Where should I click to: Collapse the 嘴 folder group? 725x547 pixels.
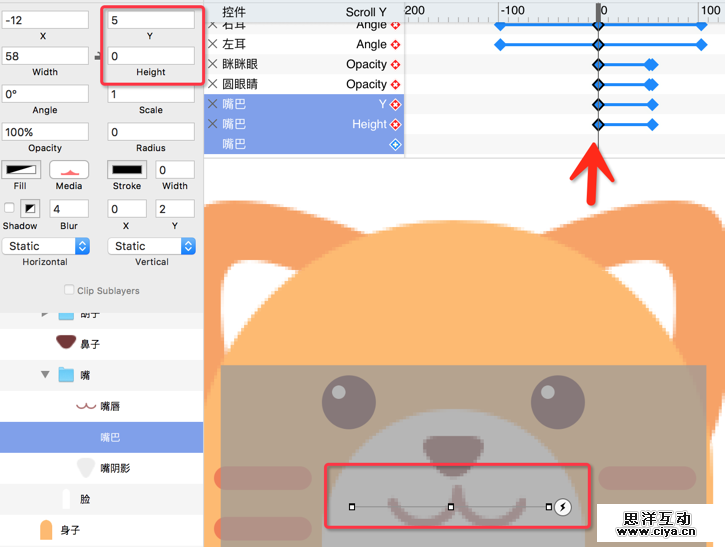(x=45, y=375)
